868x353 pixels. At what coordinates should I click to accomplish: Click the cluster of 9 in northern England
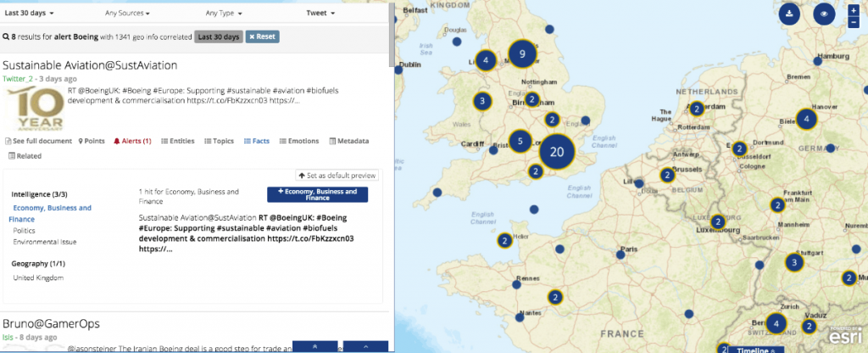(x=522, y=53)
